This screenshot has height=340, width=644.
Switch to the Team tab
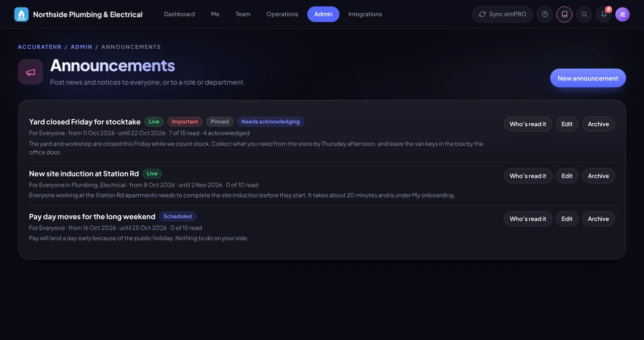(x=243, y=14)
